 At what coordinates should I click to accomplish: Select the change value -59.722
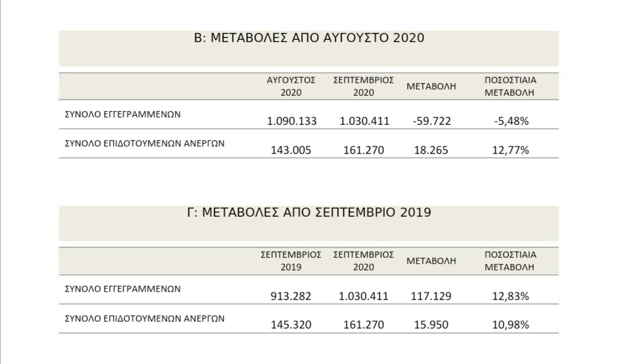[431, 122]
